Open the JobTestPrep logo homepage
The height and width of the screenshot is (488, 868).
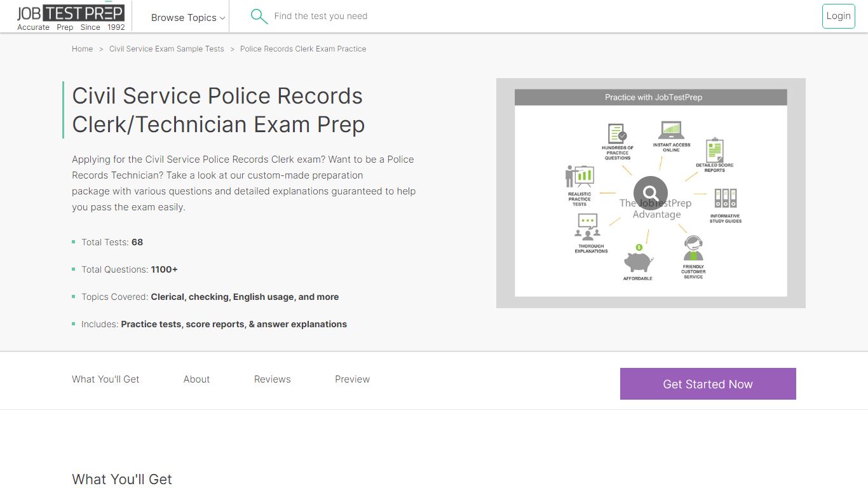click(x=71, y=17)
